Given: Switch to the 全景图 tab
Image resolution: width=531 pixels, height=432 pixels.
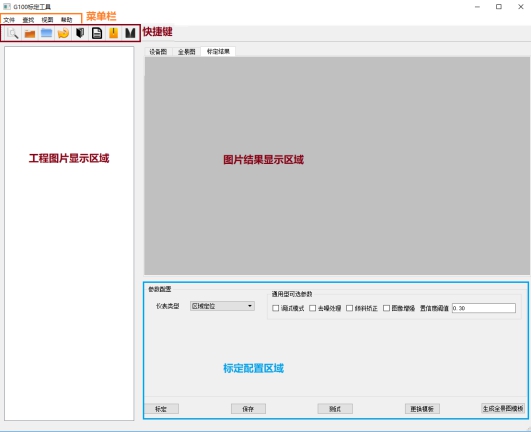Looking at the screenshot, I should point(187,52).
